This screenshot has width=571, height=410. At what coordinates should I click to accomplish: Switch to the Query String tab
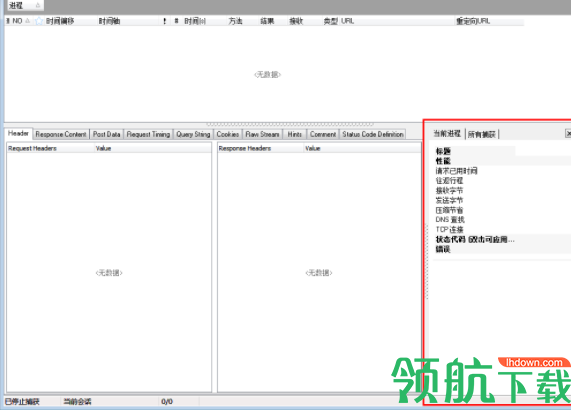pos(193,134)
